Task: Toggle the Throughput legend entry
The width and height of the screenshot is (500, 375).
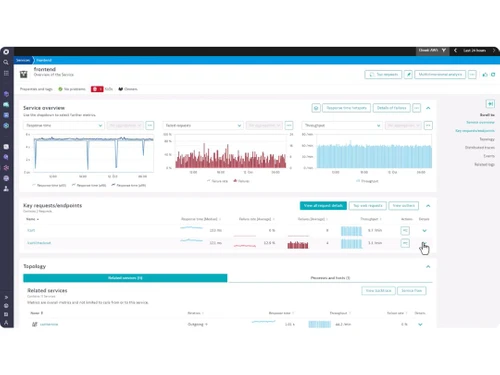Action: coord(367,181)
